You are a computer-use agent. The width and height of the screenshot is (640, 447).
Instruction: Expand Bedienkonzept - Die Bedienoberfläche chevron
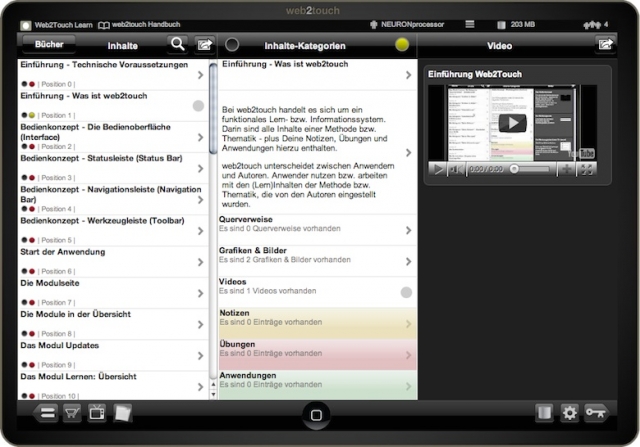[x=200, y=137]
